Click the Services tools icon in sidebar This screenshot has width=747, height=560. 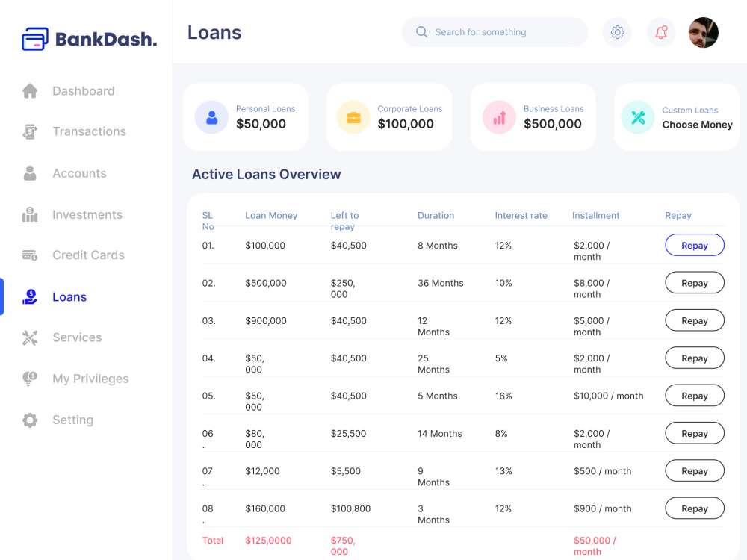point(30,337)
